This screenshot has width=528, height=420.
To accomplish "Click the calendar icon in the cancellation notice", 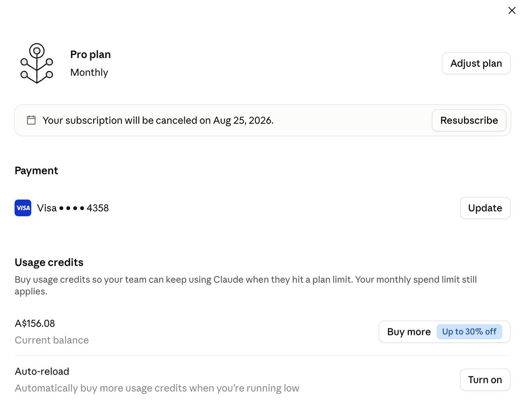I will coord(31,120).
